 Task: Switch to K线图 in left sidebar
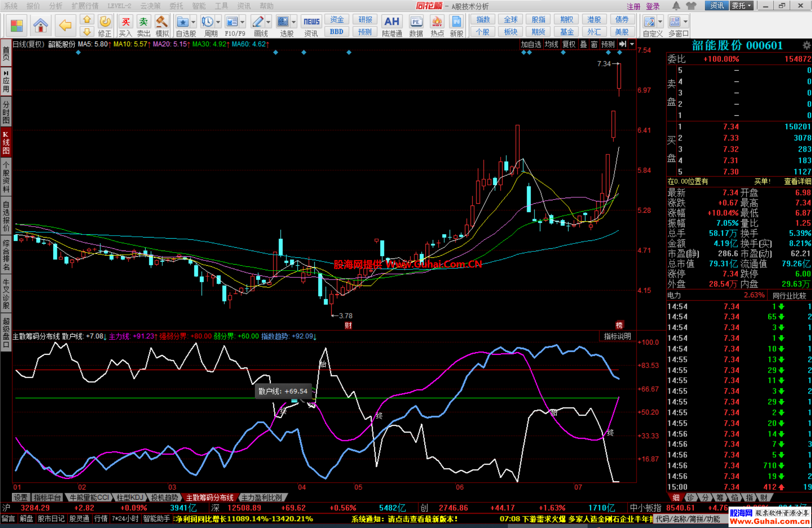point(6,142)
